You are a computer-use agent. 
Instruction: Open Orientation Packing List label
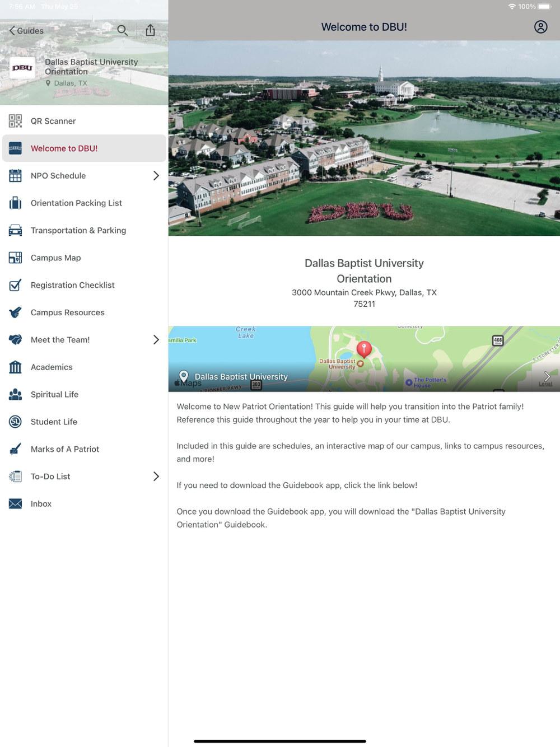pyautogui.click(x=76, y=203)
